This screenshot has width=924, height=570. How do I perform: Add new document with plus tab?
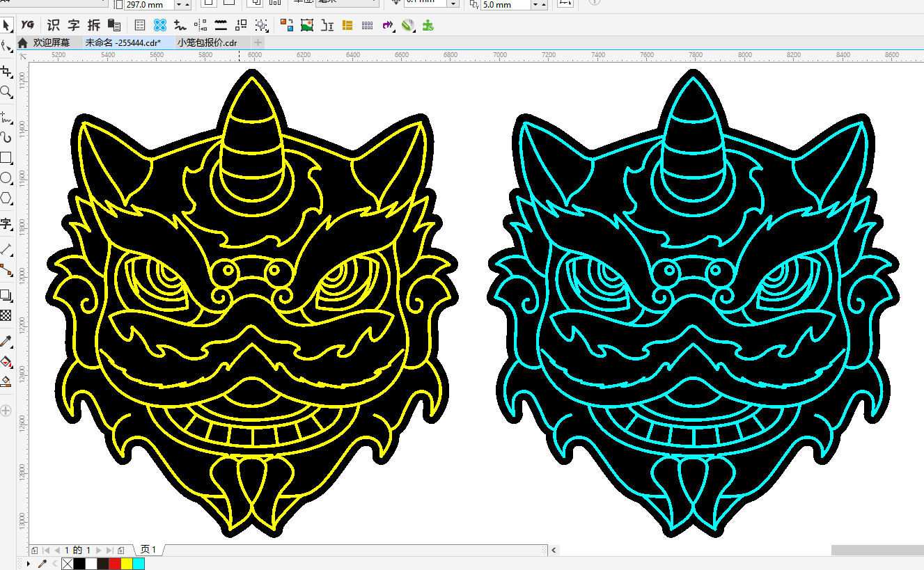point(257,42)
